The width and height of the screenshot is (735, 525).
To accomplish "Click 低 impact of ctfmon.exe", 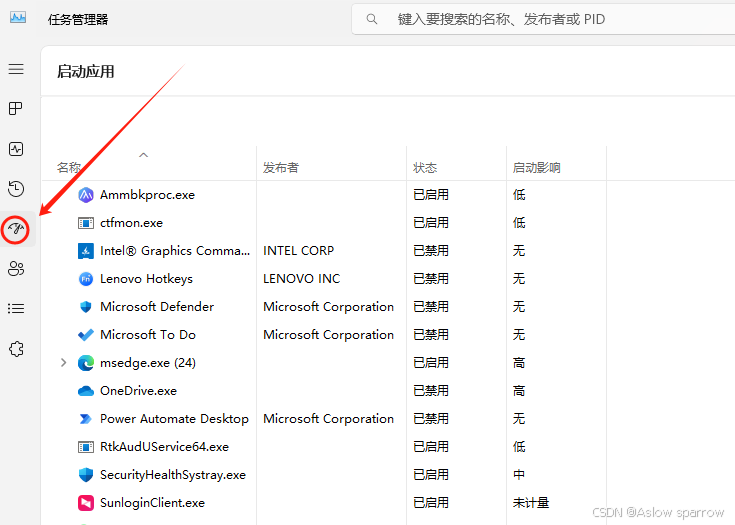I will click(519, 223).
